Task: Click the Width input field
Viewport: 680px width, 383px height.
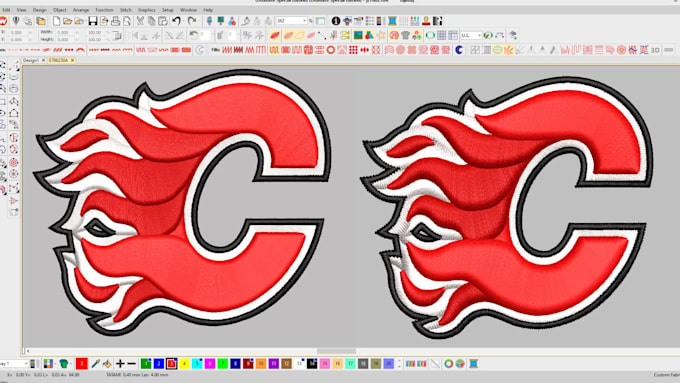Action: coord(64,33)
